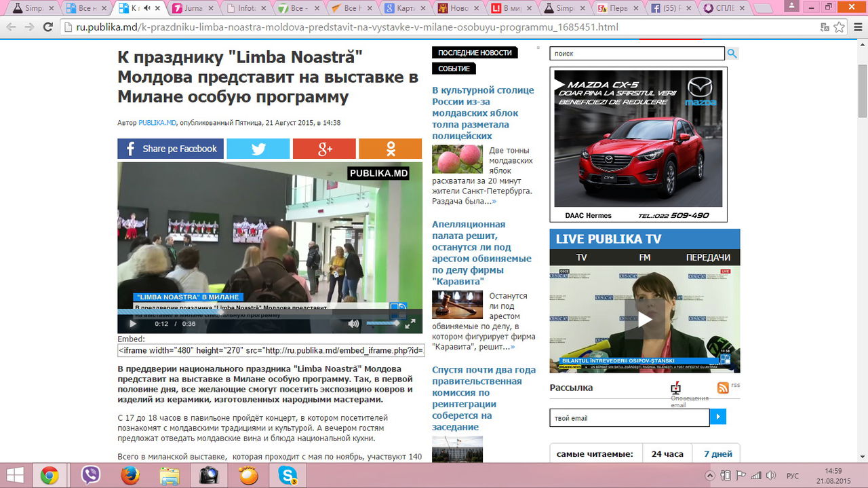Switch to the Facebook (55) browser tab
Image resolution: width=868 pixels, height=488 pixels.
pyautogui.click(x=669, y=9)
